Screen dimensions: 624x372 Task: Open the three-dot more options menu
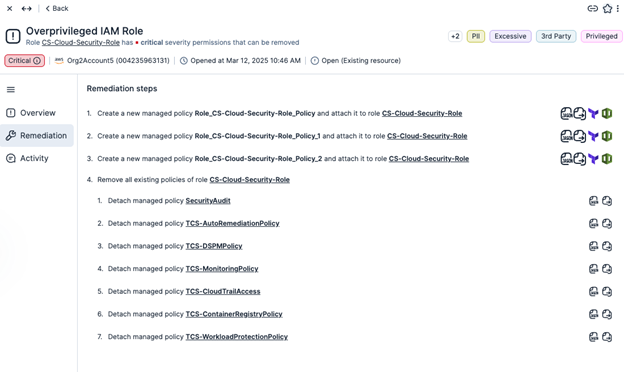point(618,8)
